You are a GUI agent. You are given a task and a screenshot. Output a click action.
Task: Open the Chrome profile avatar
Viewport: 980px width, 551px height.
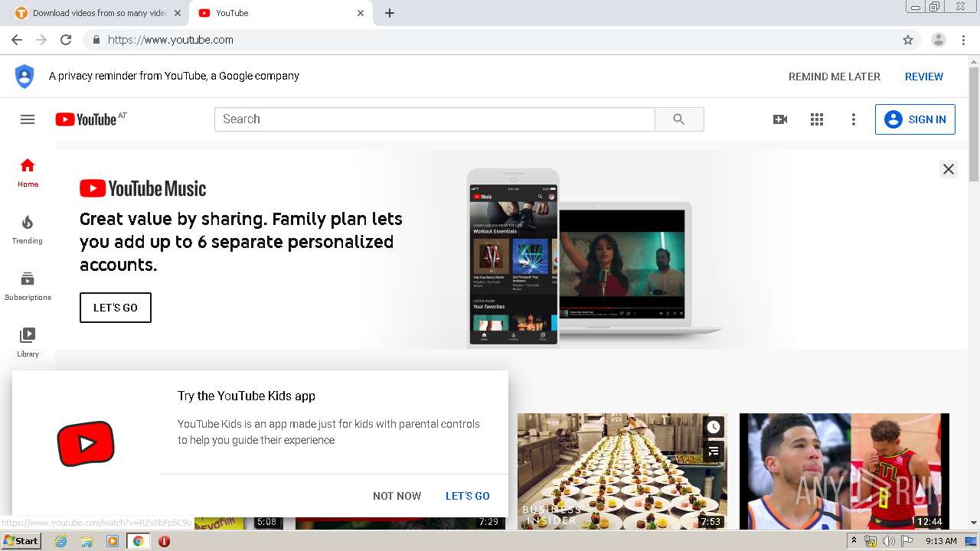click(x=939, y=40)
